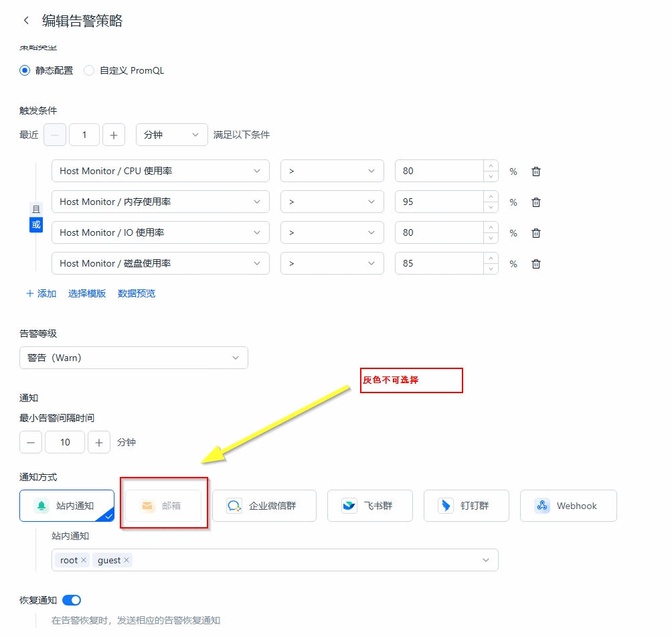
Task: Open the 内存使用率 metric dropdown
Action: [x=160, y=202]
